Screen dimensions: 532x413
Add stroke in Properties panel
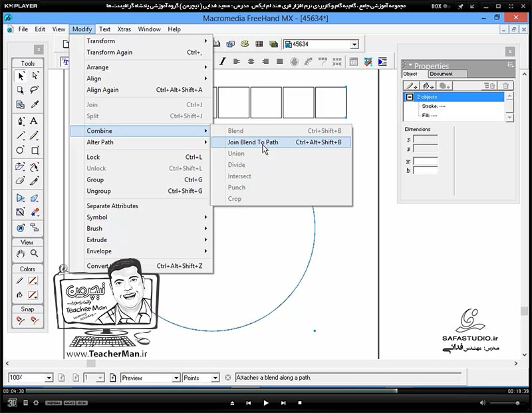(x=412, y=86)
